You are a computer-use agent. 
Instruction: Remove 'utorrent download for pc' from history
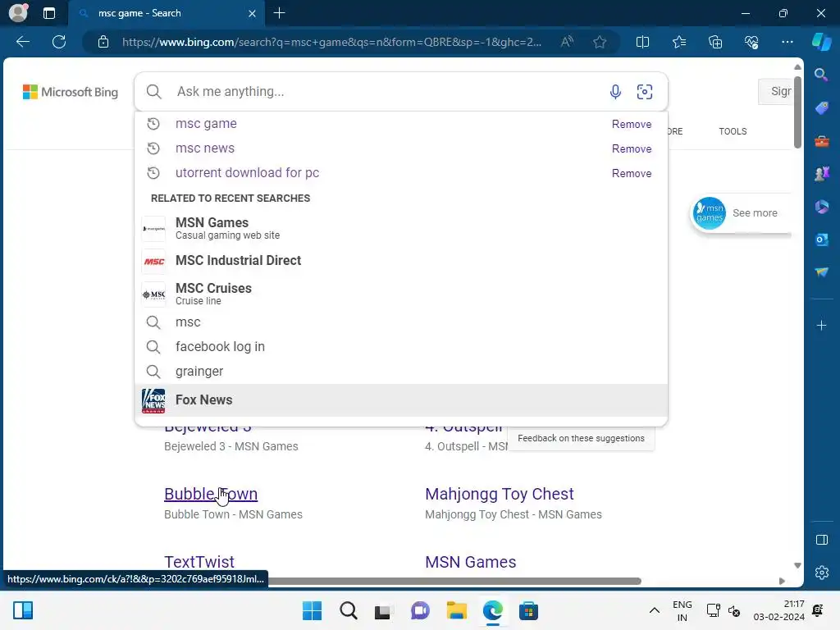pyautogui.click(x=632, y=174)
